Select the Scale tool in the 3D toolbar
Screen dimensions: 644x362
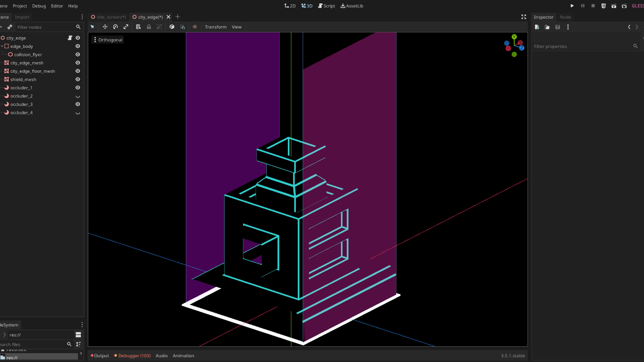[x=126, y=27]
